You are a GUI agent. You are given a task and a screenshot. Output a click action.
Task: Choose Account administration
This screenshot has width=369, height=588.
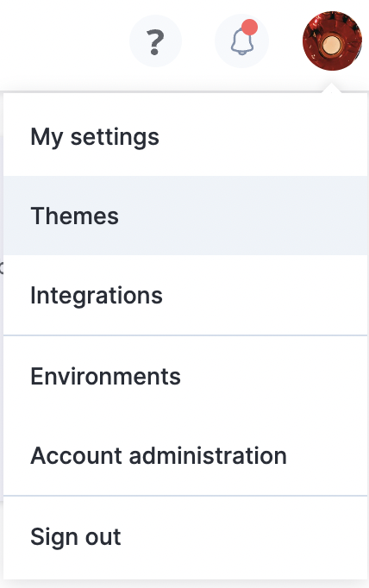[185, 455]
